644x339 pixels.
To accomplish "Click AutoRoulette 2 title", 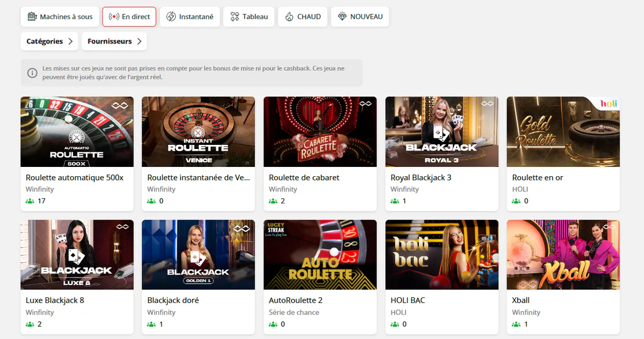I will coord(295,300).
